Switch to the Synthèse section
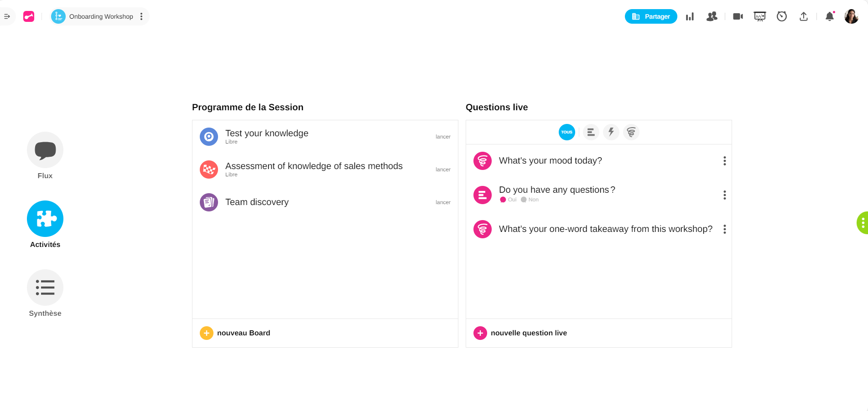The width and height of the screenshot is (868, 411). click(45, 288)
